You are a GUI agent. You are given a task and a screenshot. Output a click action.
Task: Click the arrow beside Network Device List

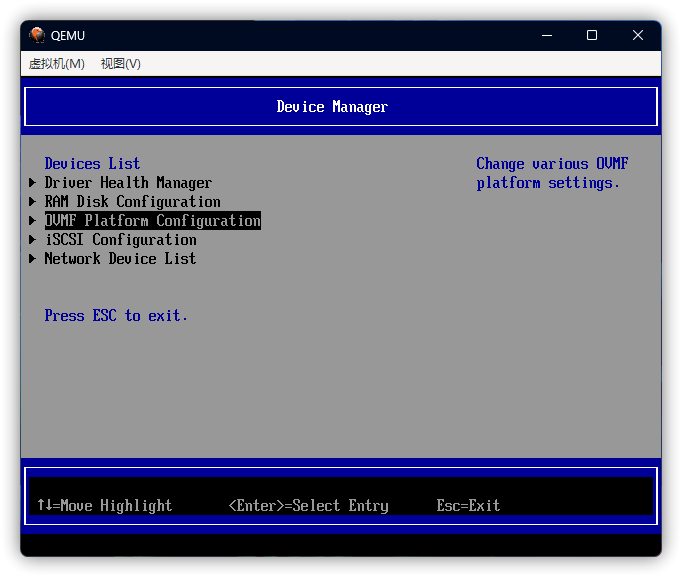32,259
